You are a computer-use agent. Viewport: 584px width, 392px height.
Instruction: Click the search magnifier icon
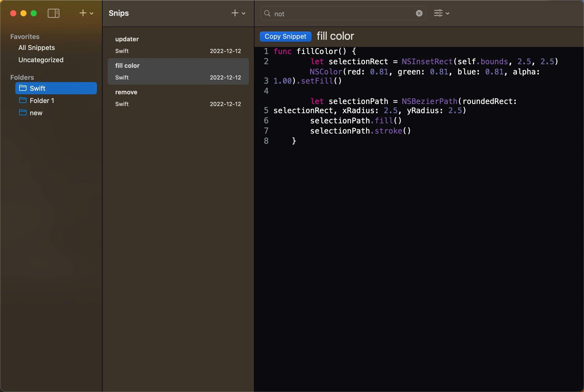click(x=267, y=14)
